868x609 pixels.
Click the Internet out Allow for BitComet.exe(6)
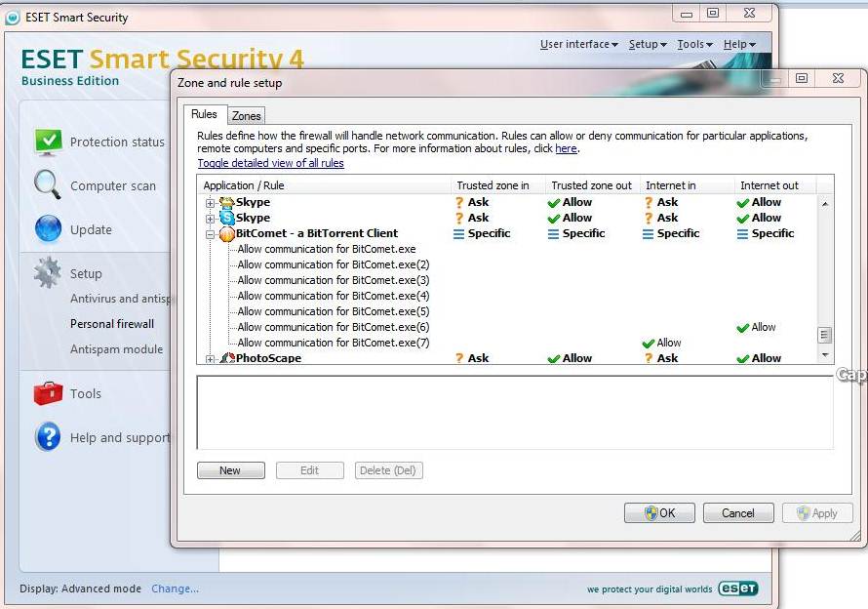pyautogui.click(x=756, y=328)
